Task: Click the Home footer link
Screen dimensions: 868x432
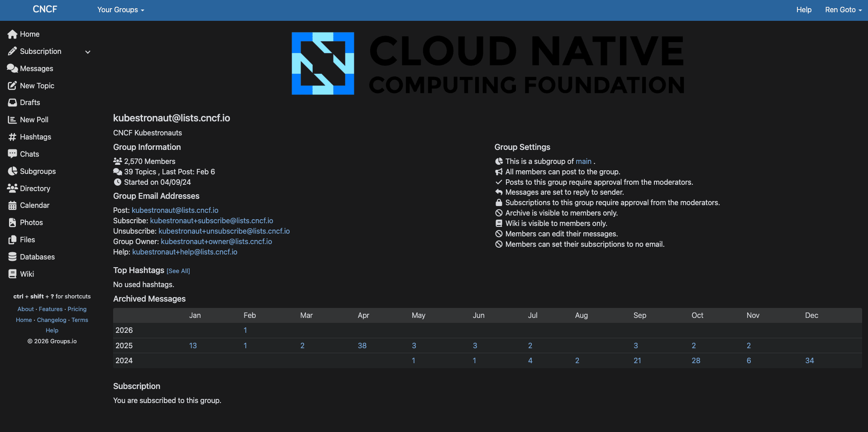Action: pos(24,320)
